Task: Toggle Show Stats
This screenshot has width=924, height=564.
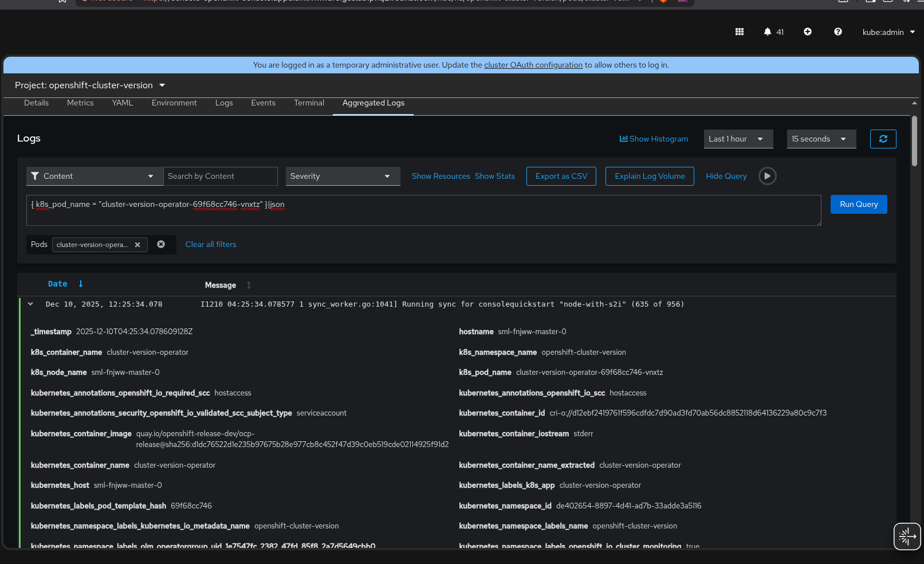Action: point(494,176)
